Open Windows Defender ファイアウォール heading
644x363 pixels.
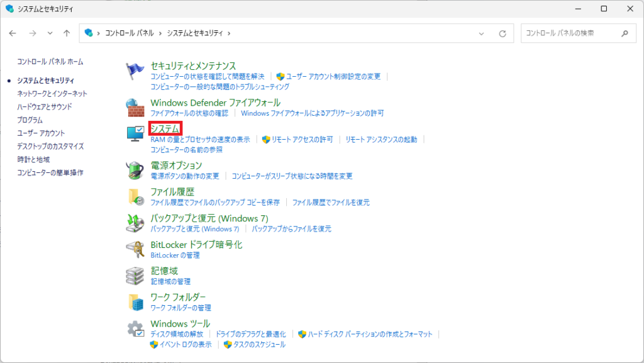[215, 103]
